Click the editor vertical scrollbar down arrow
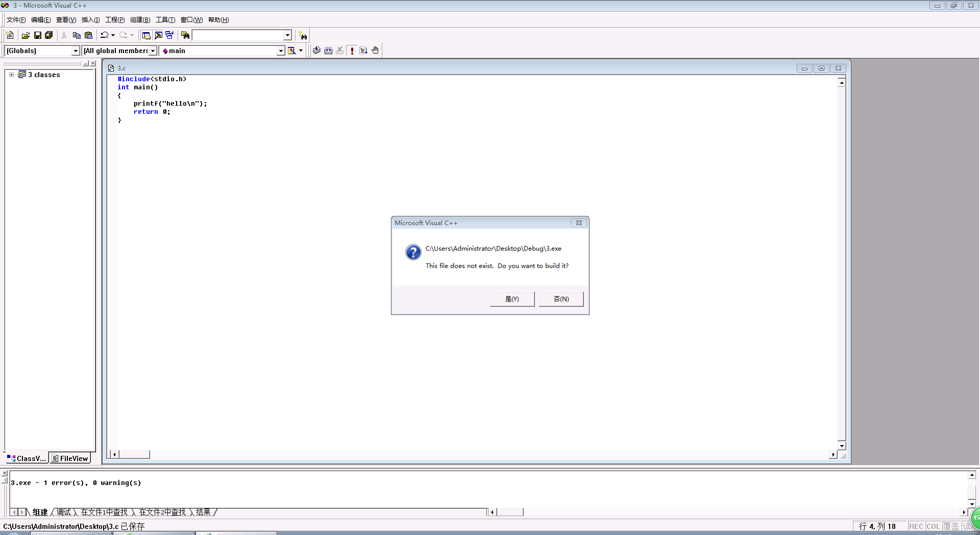 coord(842,446)
